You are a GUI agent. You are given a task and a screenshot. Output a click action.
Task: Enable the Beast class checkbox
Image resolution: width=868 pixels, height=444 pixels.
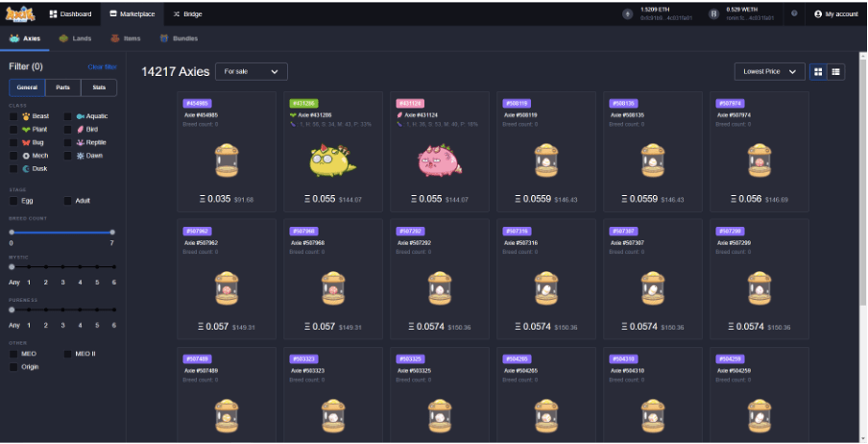click(13, 116)
